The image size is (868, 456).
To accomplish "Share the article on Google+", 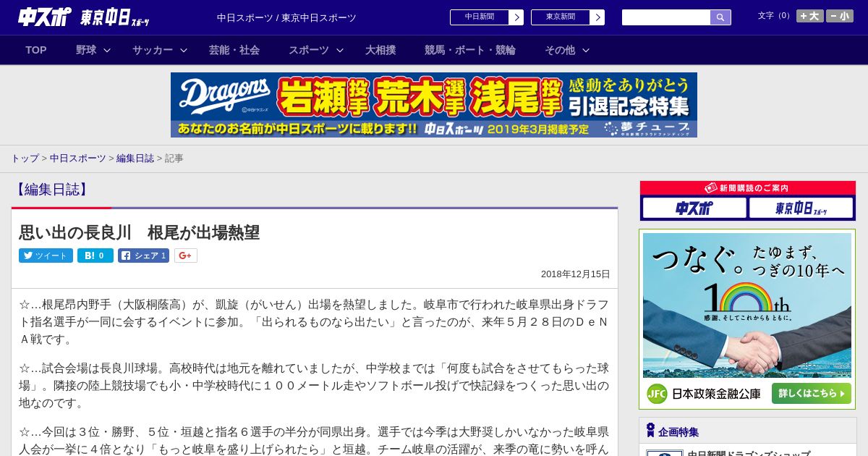I will click(185, 256).
